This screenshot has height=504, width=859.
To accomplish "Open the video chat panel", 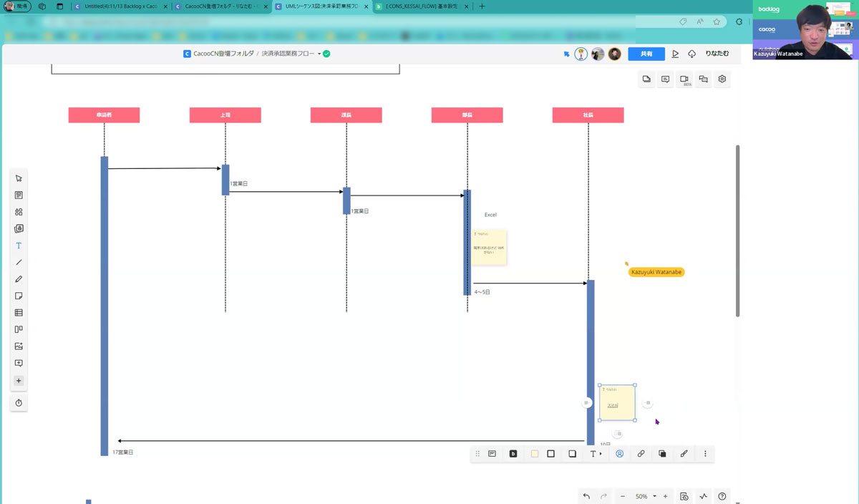I will [x=684, y=79].
